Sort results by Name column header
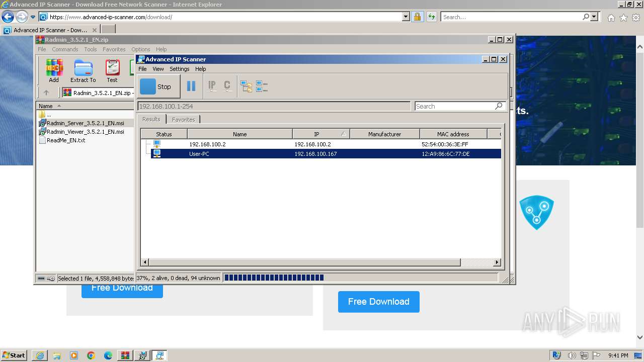 (240, 134)
